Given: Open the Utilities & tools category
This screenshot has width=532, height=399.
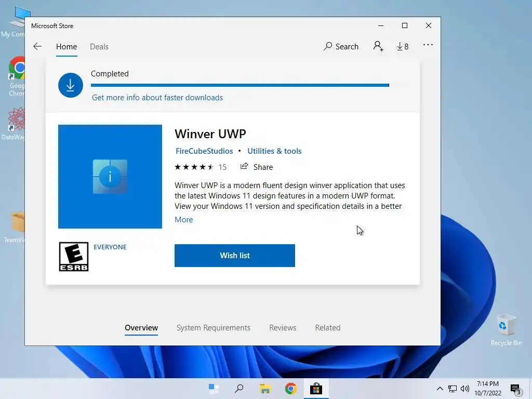Looking at the screenshot, I should click(x=274, y=151).
